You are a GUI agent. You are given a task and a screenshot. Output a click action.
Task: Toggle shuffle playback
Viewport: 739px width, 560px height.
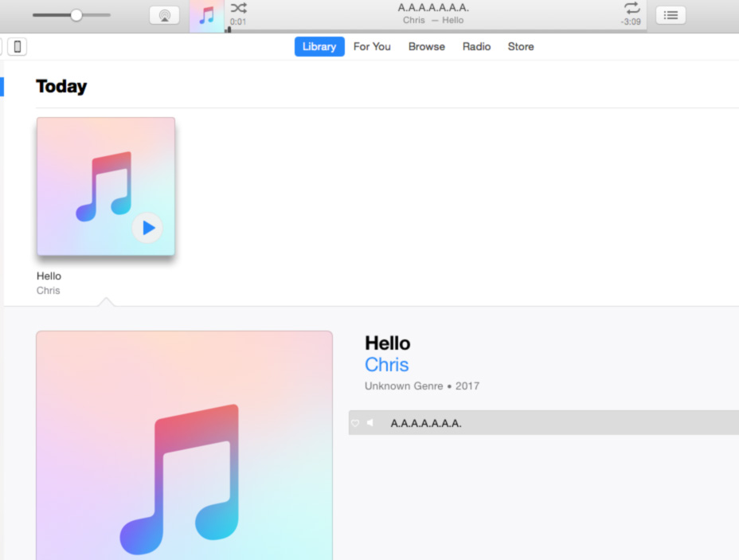(x=238, y=8)
